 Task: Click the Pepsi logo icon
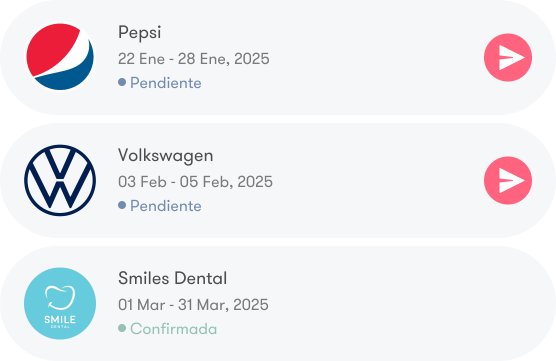click(60, 57)
